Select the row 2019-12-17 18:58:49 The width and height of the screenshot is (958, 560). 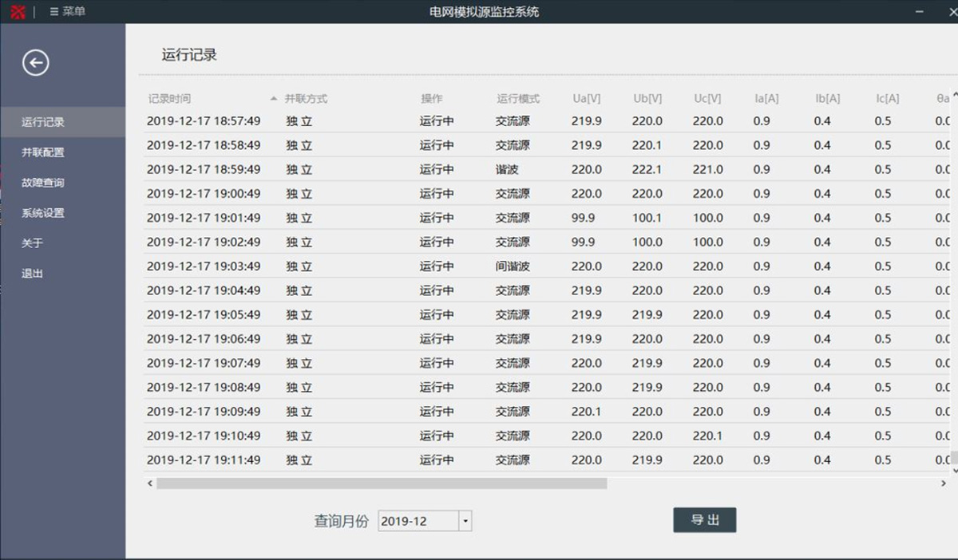[x=548, y=145]
